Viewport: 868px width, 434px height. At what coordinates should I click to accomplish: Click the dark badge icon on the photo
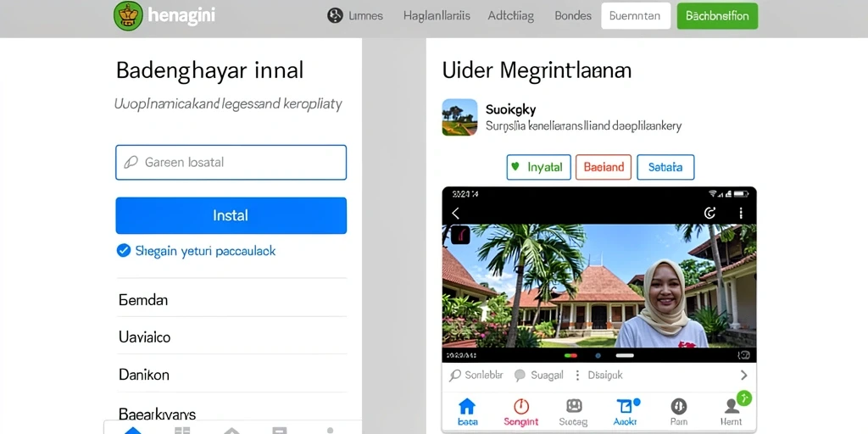[460, 236]
